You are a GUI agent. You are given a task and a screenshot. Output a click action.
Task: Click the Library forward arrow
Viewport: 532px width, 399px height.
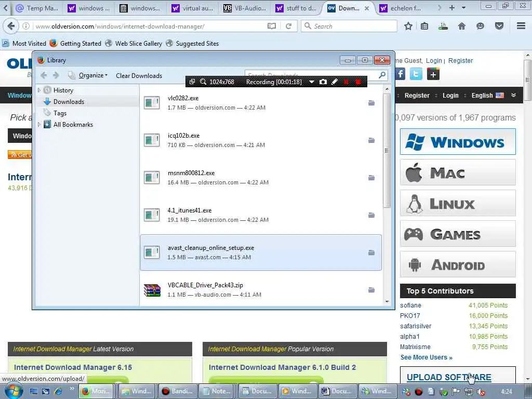(56, 75)
